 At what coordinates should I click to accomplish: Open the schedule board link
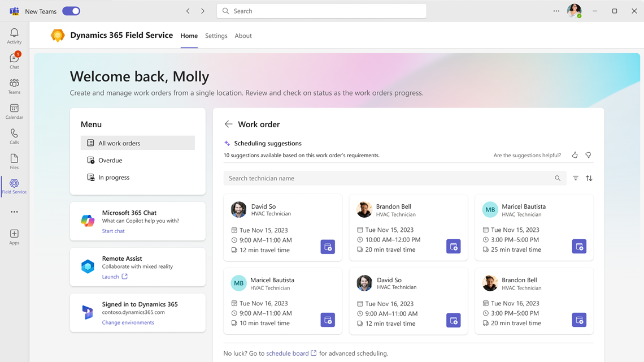click(x=291, y=354)
